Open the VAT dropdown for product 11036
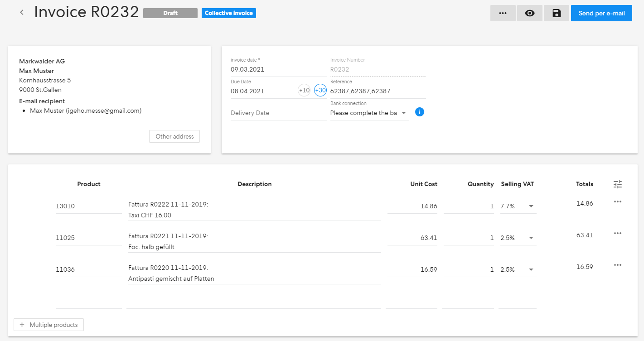644x341 pixels. (518, 270)
